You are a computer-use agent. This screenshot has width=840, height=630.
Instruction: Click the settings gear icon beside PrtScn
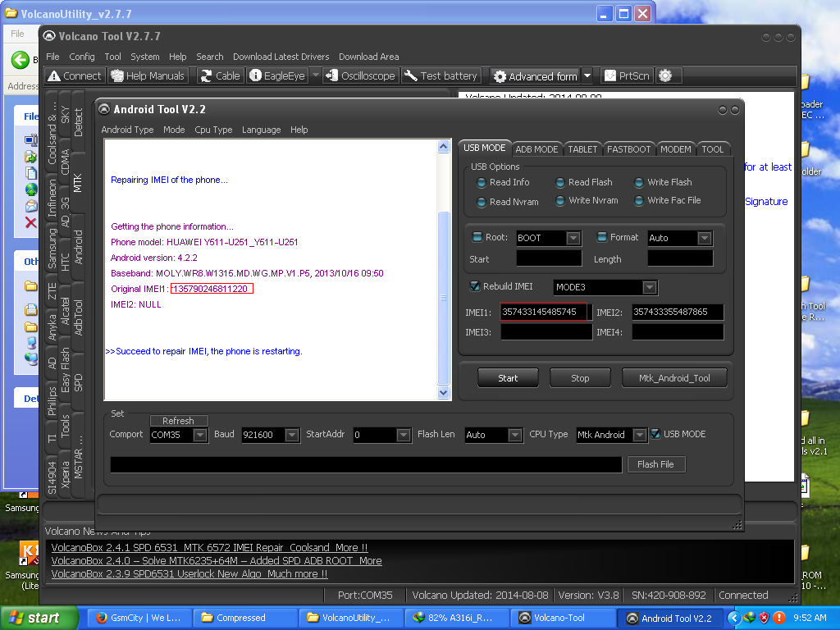tap(665, 75)
